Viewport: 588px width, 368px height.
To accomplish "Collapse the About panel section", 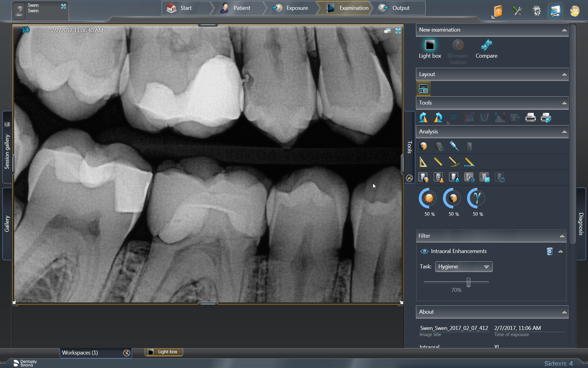I will pos(564,312).
